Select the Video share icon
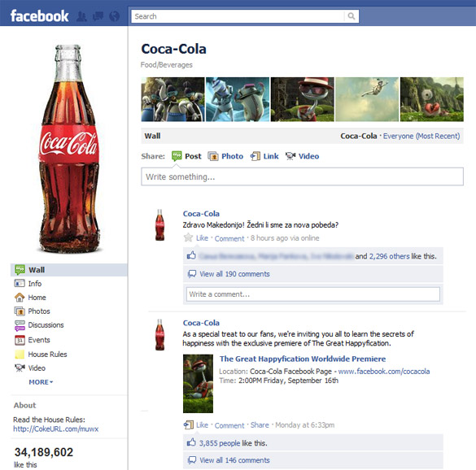The image size is (476, 470). [290, 156]
